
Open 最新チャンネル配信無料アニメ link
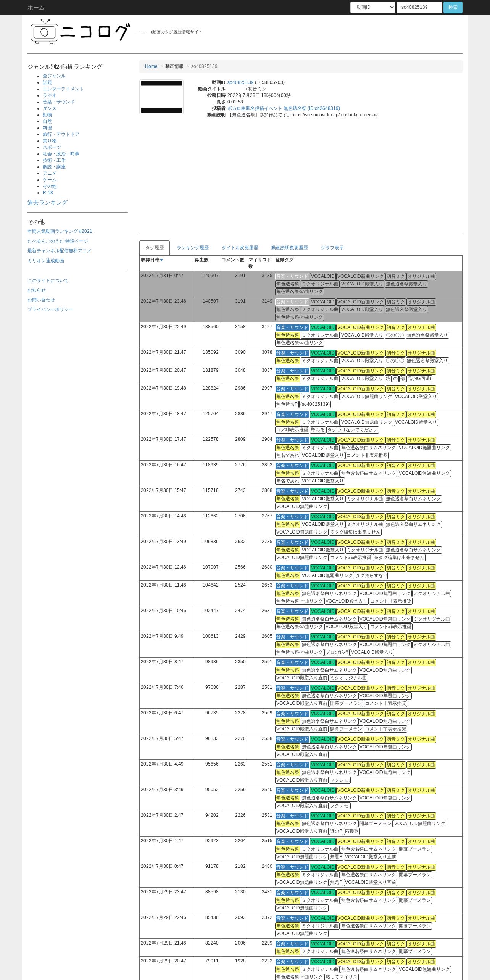[59, 251]
